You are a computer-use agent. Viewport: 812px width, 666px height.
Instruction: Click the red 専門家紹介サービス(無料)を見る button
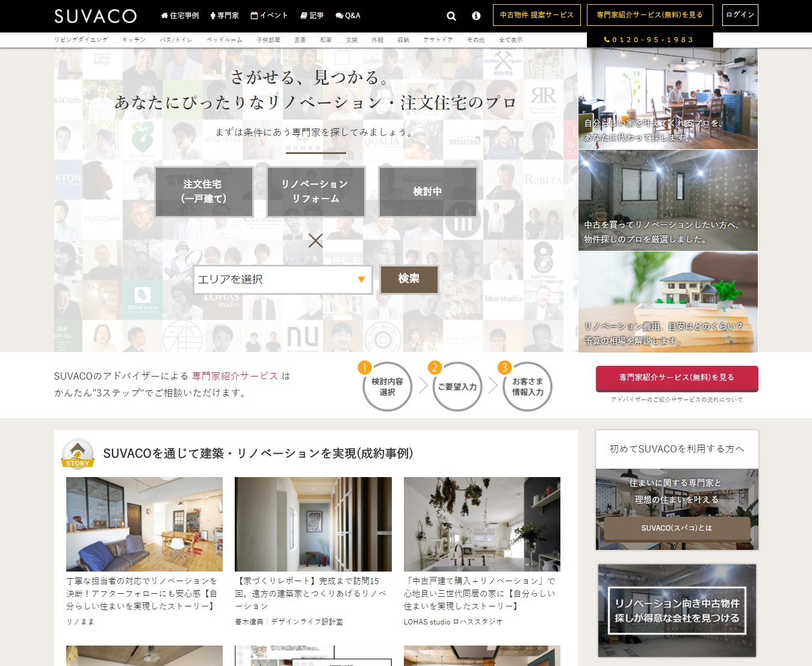click(x=677, y=378)
